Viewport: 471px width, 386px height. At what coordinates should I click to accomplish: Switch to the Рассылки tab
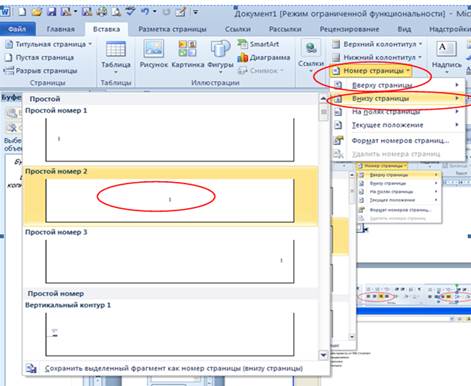pos(285,29)
